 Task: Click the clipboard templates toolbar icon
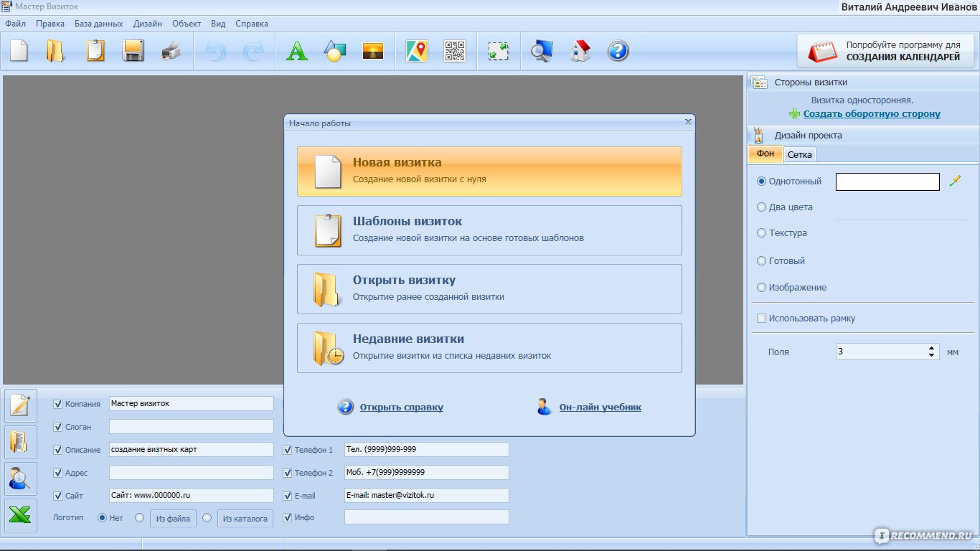click(95, 51)
